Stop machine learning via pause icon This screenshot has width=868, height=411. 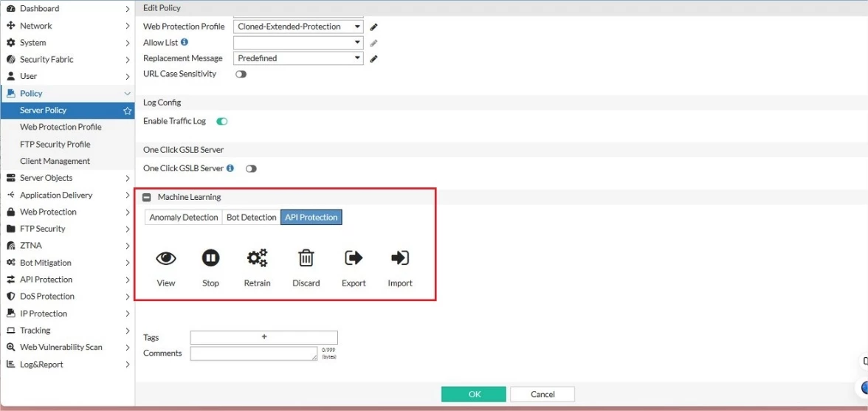coord(210,258)
